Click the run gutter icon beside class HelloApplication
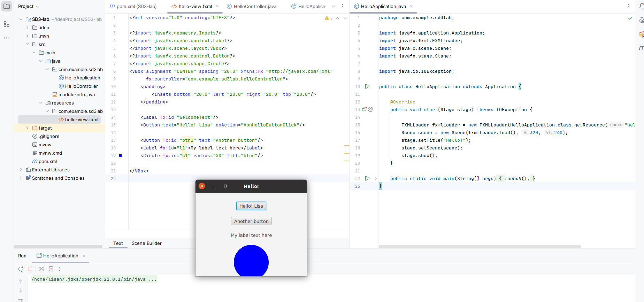Image resolution: width=644 pixels, height=302 pixels. (x=367, y=86)
